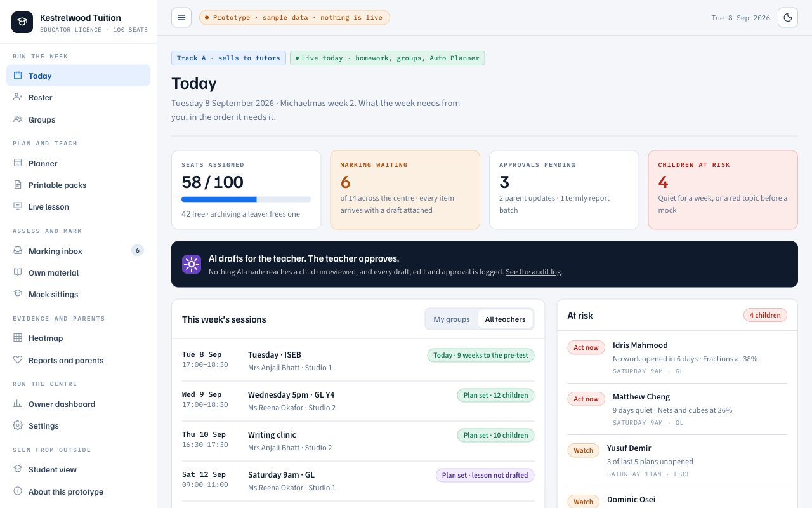
Task: Click the Today calendar icon in sidebar
Action: [18, 76]
